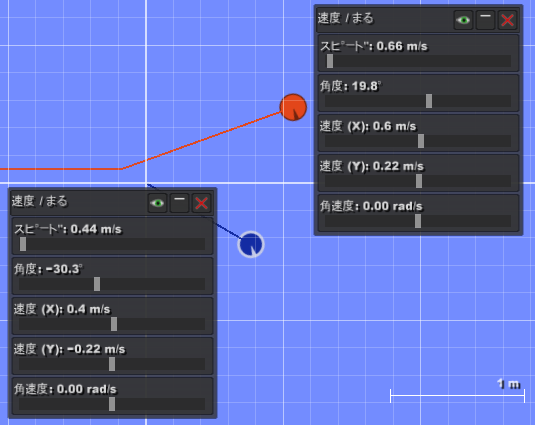Image resolution: width=535 pixels, height=425 pixels.
Task: Click angular velocity slider in lower-left panel
Action: point(112,404)
